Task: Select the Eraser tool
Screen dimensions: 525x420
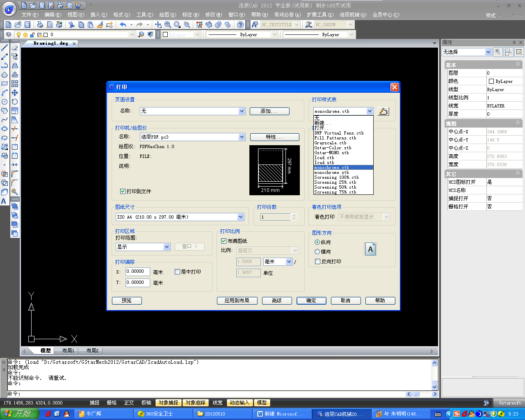Action: click(x=15, y=48)
